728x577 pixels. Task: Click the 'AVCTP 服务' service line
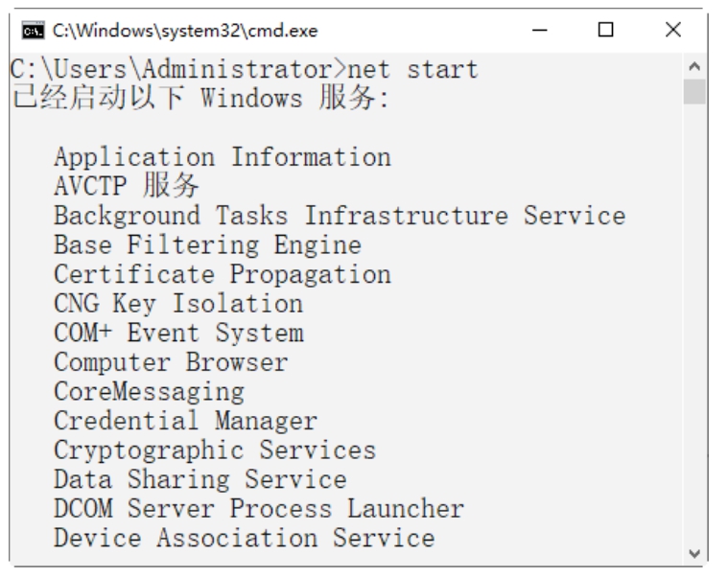[127, 187]
